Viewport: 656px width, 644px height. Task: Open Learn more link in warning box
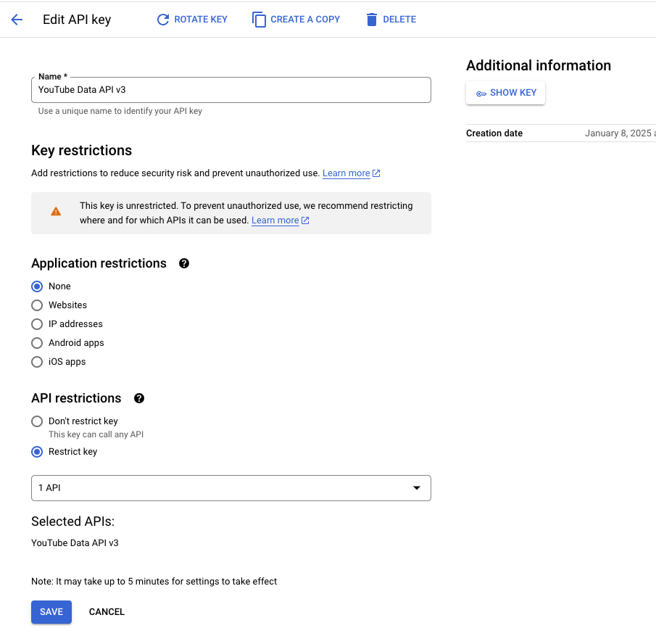[275, 220]
